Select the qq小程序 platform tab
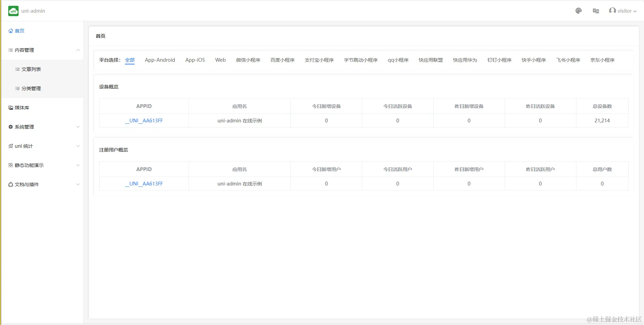 point(398,60)
